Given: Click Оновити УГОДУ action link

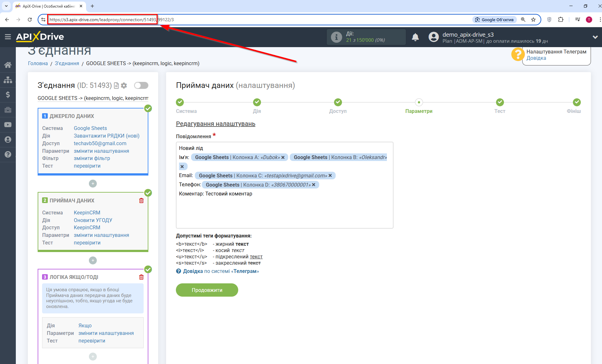Looking at the screenshot, I should click(93, 220).
